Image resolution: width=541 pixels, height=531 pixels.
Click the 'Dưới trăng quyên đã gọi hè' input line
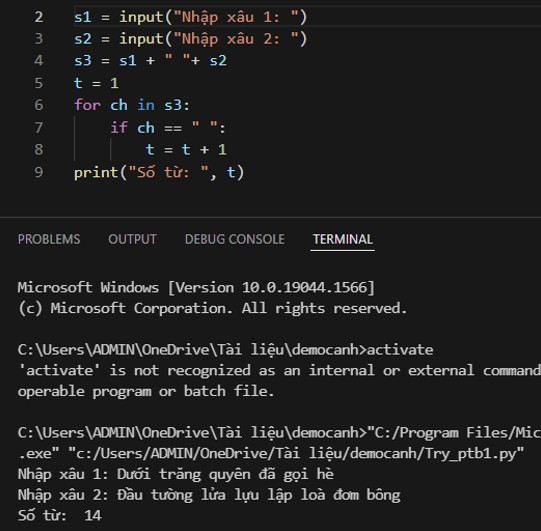point(176,474)
